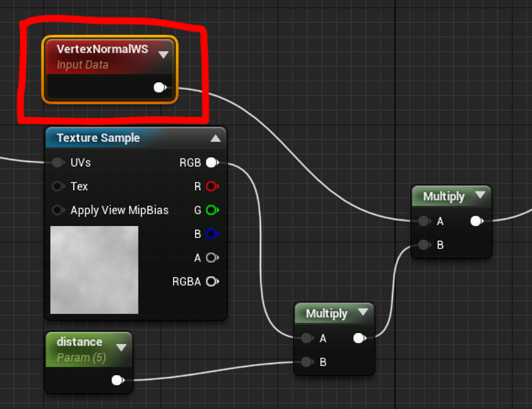Screen dimensions: 532x409
Task: Click the RGB output pin
Action: coord(213,162)
